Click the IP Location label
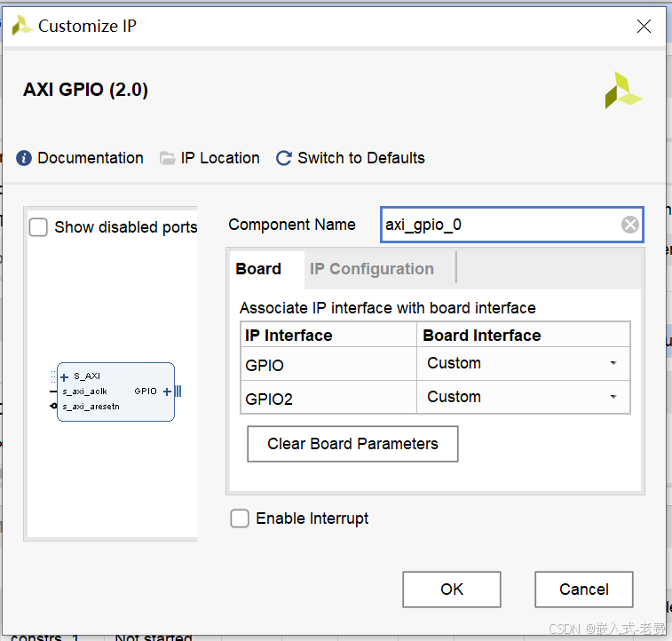 tap(220, 158)
